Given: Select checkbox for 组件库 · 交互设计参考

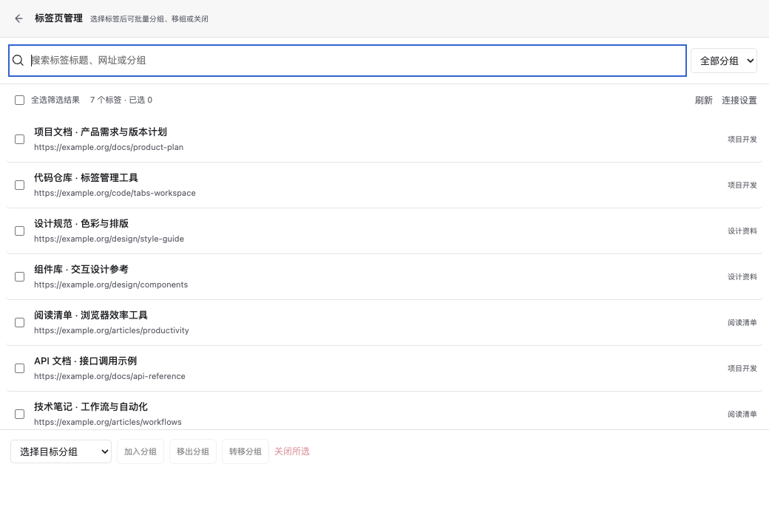Looking at the screenshot, I should [x=20, y=277].
